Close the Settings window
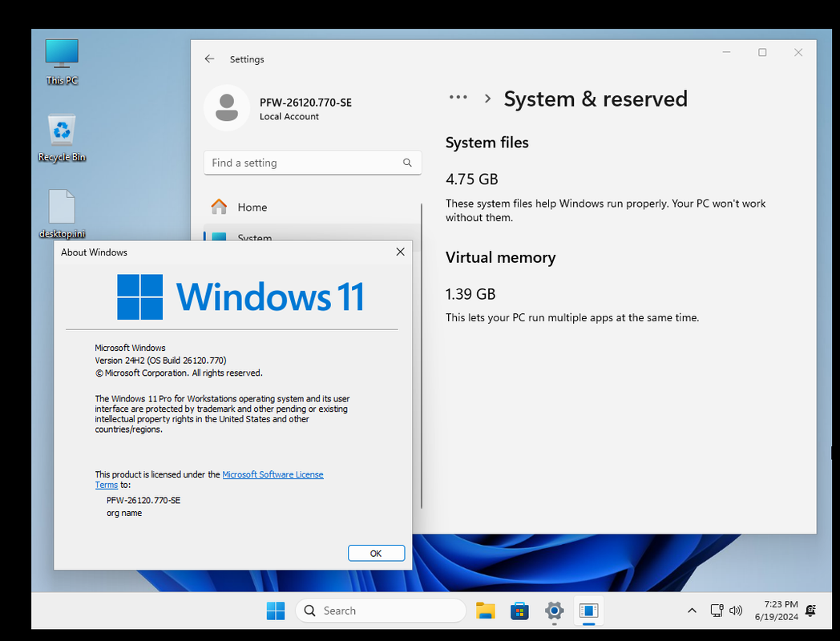This screenshot has height=641, width=840. (798, 52)
